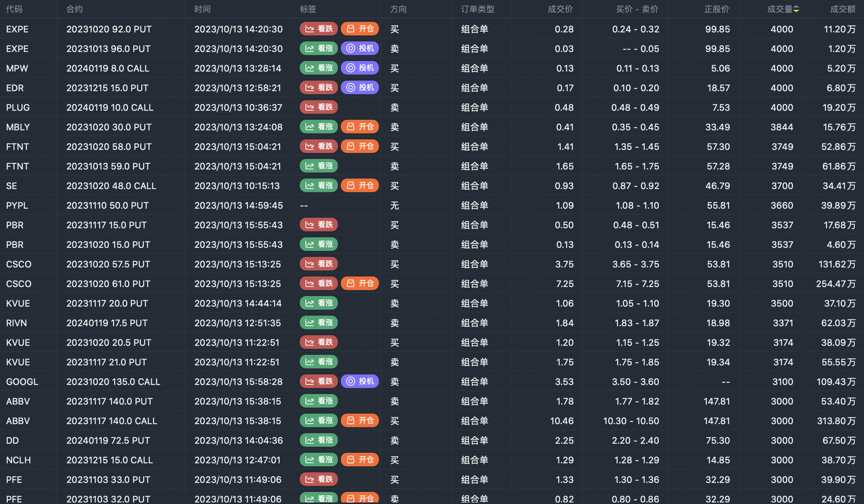Click the 开仓 tag in NCLH row
Image resolution: width=864 pixels, height=504 pixels.
[360, 460]
